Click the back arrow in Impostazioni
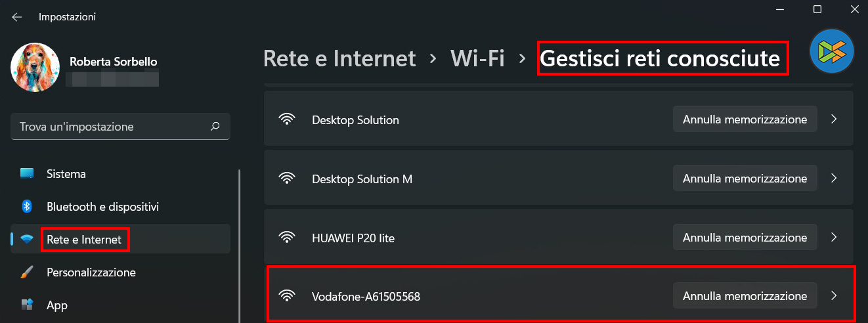 click(x=17, y=17)
